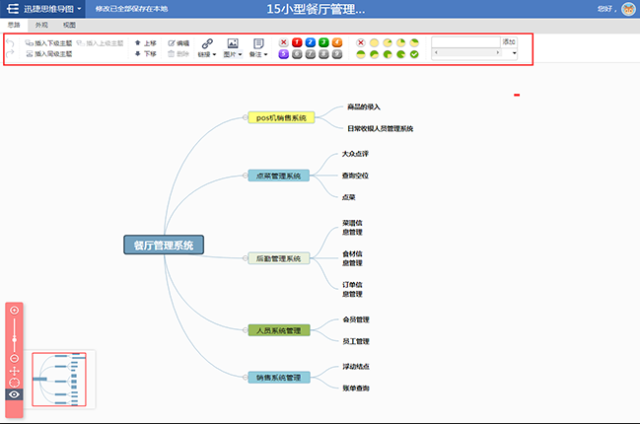
Task: Switch to the 视图 tab
Action: point(69,25)
